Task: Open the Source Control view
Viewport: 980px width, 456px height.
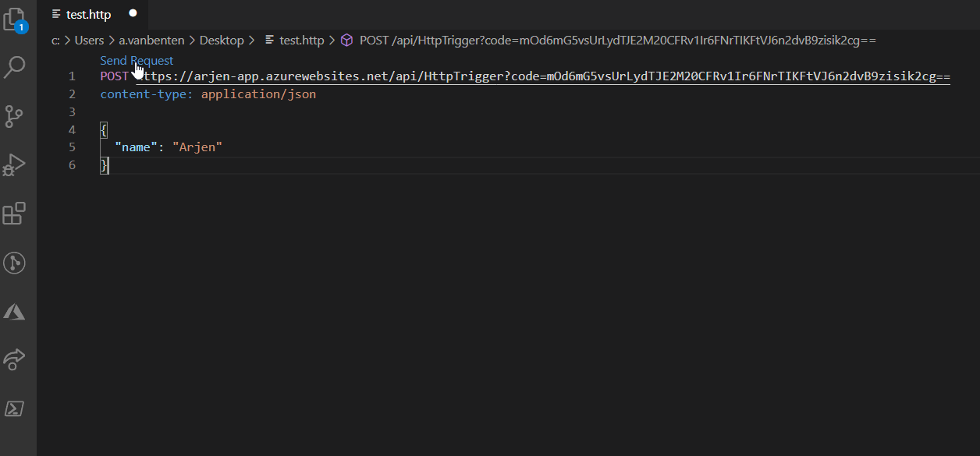Action: [15, 116]
